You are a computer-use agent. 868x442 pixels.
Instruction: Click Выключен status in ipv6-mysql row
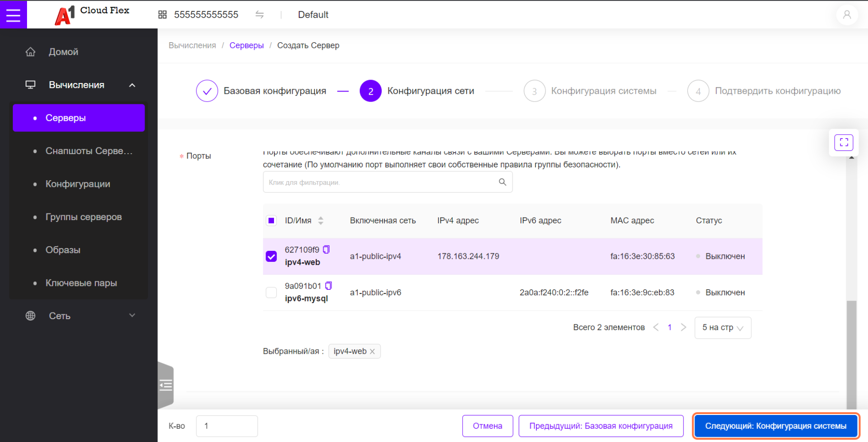725,293
